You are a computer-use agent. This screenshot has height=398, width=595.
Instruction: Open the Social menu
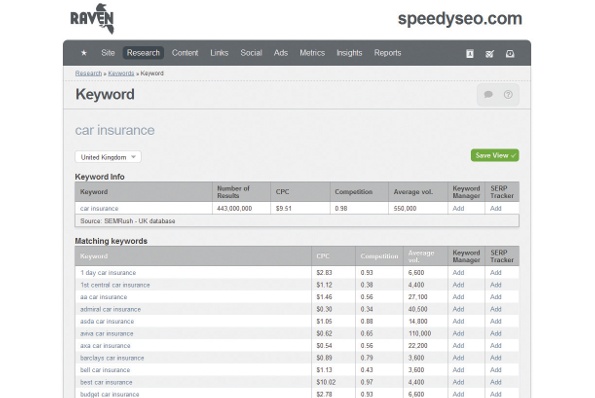pos(251,53)
